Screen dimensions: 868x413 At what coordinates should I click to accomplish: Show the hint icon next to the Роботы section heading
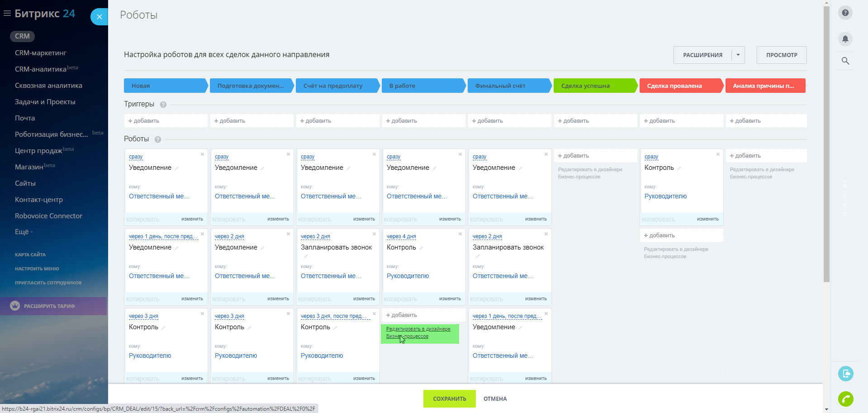point(158,139)
